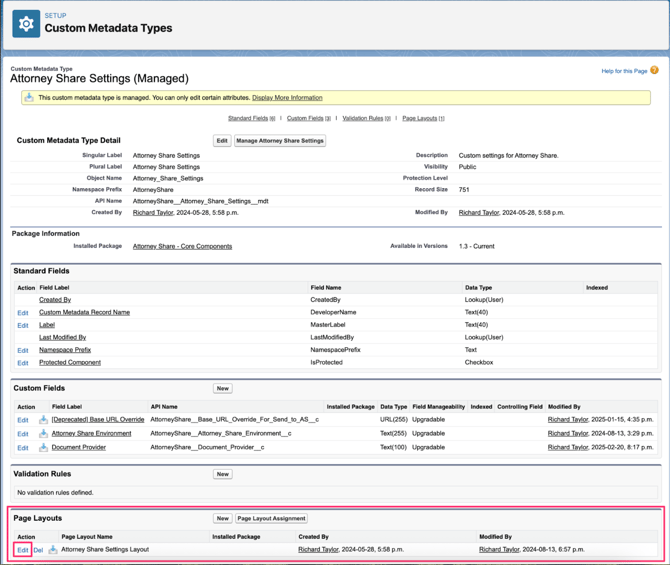Viewport: 670px width, 565px height.
Task: Jump to Page Layouts section link
Action: [422, 118]
